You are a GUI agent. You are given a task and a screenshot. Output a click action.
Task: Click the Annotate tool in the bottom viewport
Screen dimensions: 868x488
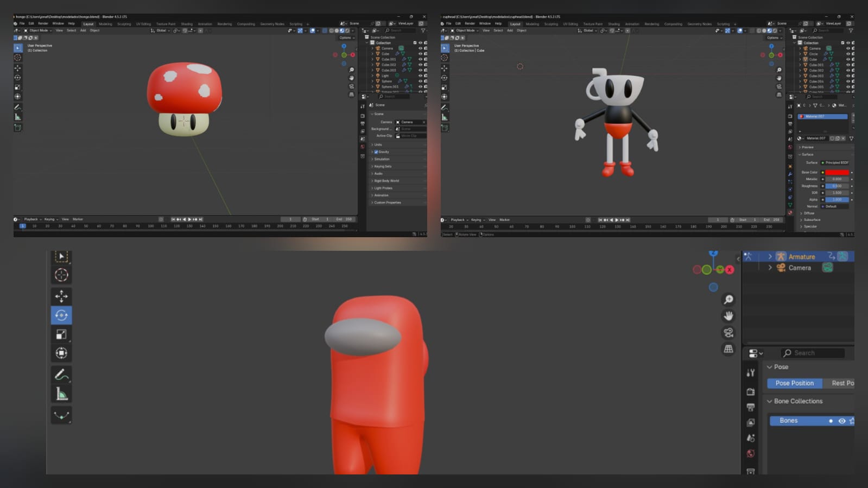click(x=61, y=375)
